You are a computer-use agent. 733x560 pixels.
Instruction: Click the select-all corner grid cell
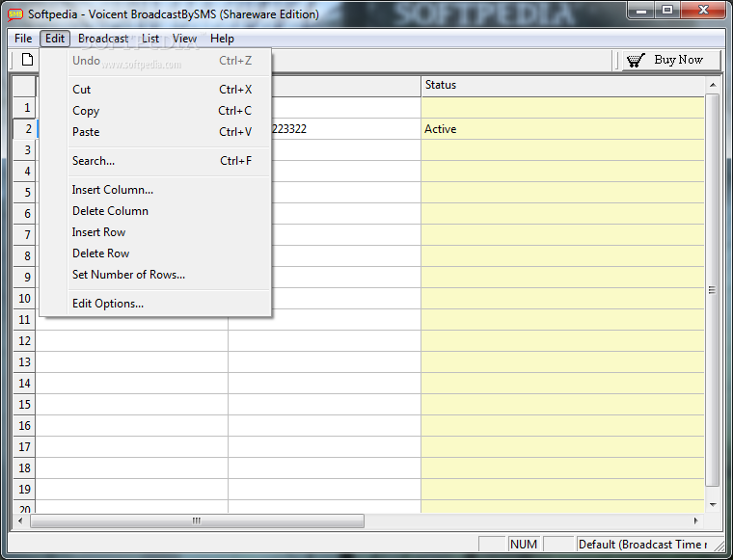tap(24, 87)
